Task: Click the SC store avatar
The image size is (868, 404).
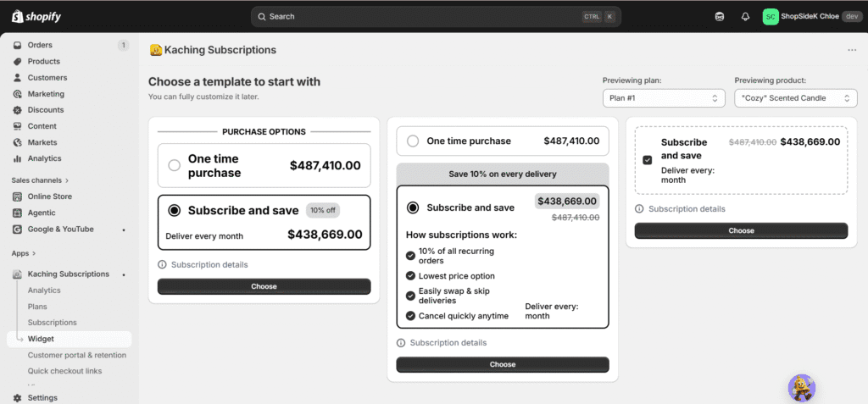Action: [770, 17]
